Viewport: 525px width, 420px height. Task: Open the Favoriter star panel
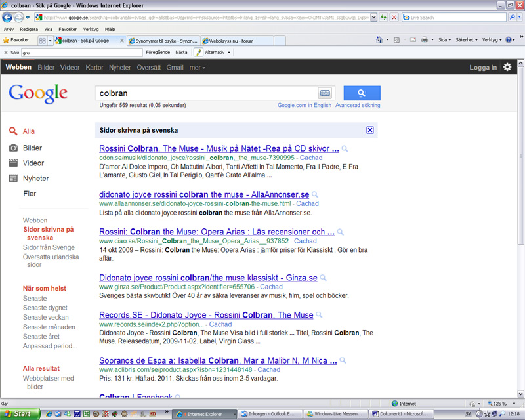16,40
